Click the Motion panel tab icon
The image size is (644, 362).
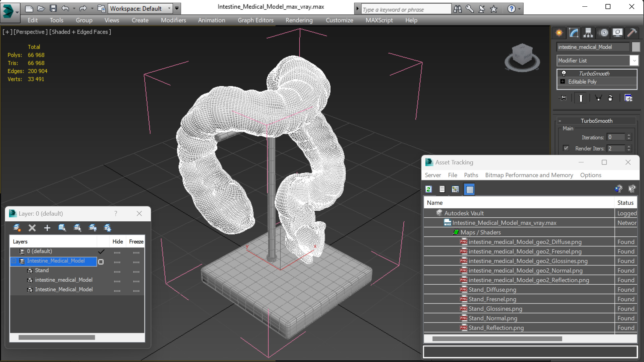(603, 32)
